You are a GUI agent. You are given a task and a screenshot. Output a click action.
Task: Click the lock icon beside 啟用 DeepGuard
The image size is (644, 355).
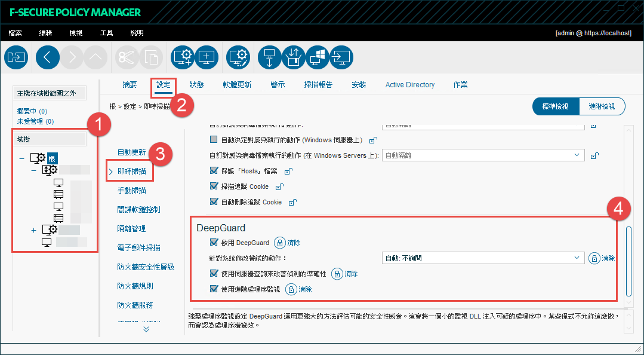pyautogui.click(x=280, y=243)
